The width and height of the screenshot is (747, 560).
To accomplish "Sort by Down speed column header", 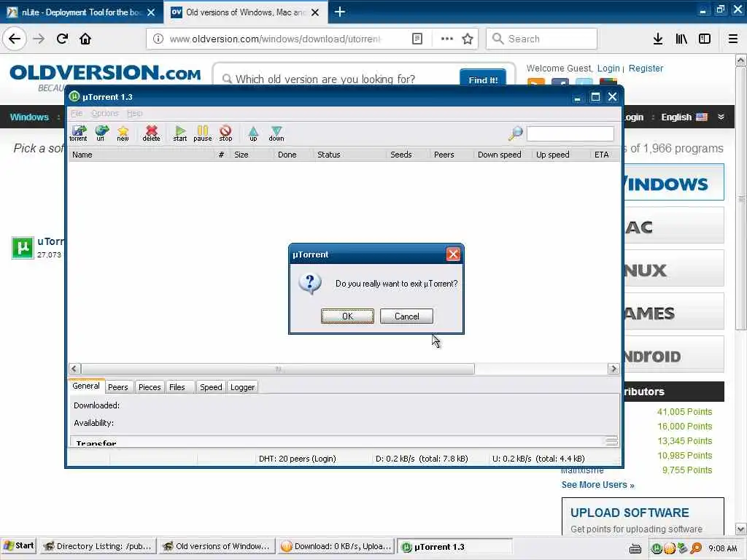I will click(x=503, y=155).
